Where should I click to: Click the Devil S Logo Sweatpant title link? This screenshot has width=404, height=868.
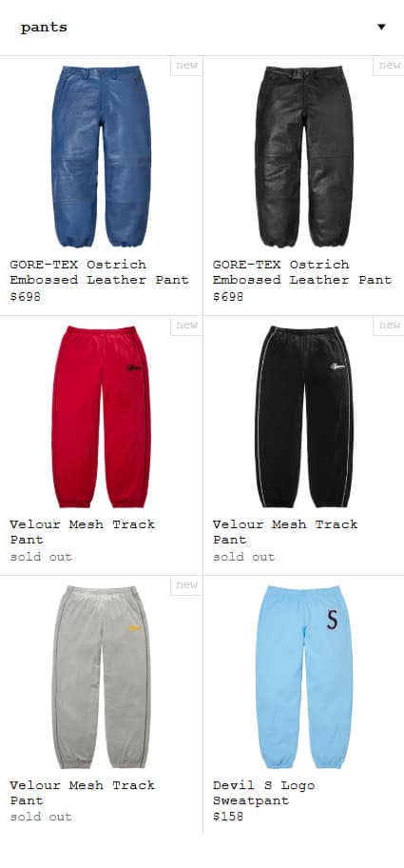click(263, 793)
